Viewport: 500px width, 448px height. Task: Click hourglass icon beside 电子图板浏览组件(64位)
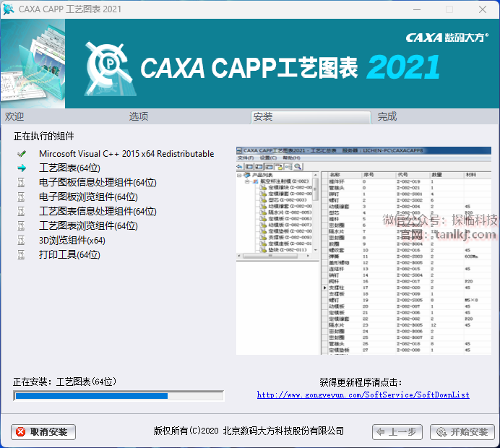click(21, 197)
